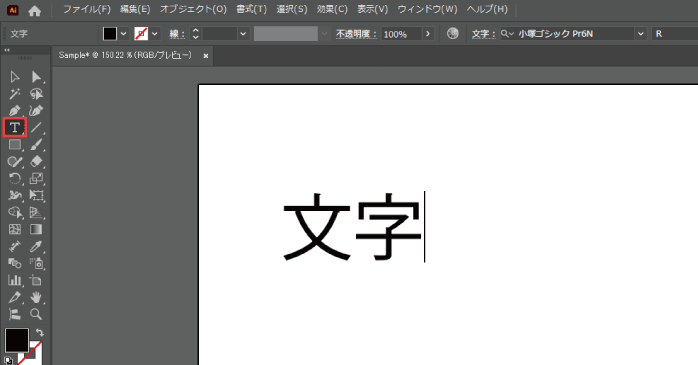
Task: Open the Recolor Artwork icon
Action: click(x=452, y=33)
